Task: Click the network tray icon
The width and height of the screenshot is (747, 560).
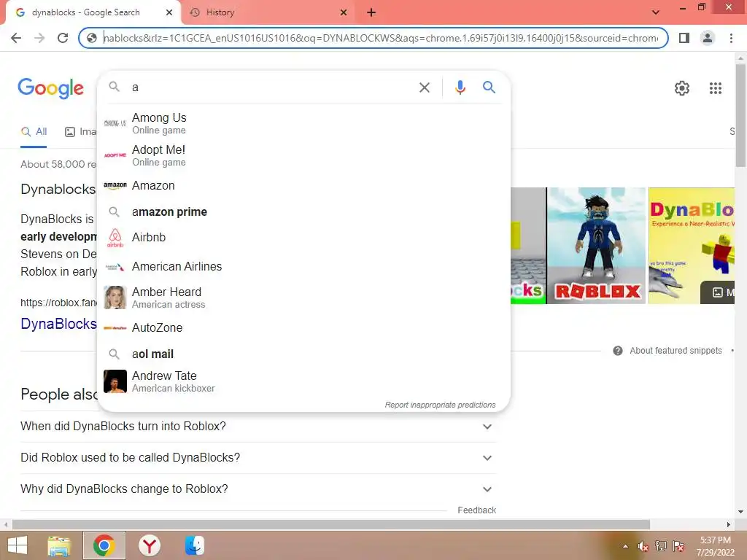Action: (x=661, y=546)
